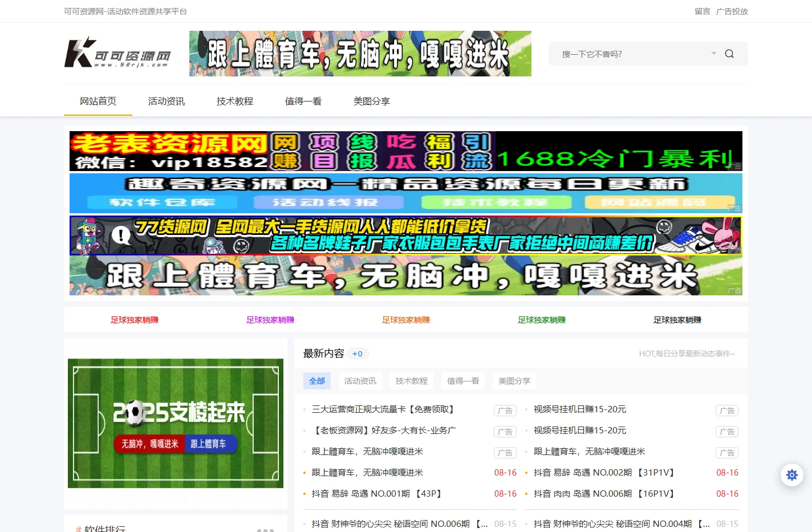Viewport: 812px width, 532px height.
Task: Open 值得一看 in the main navigation
Action: point(303,101)
